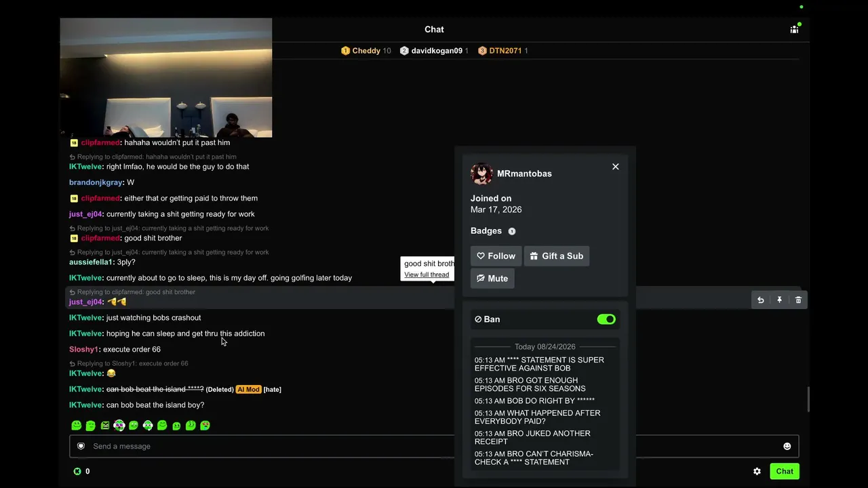Click "BRO CAN'T CHARISMA-CHECK" history message

534,458
